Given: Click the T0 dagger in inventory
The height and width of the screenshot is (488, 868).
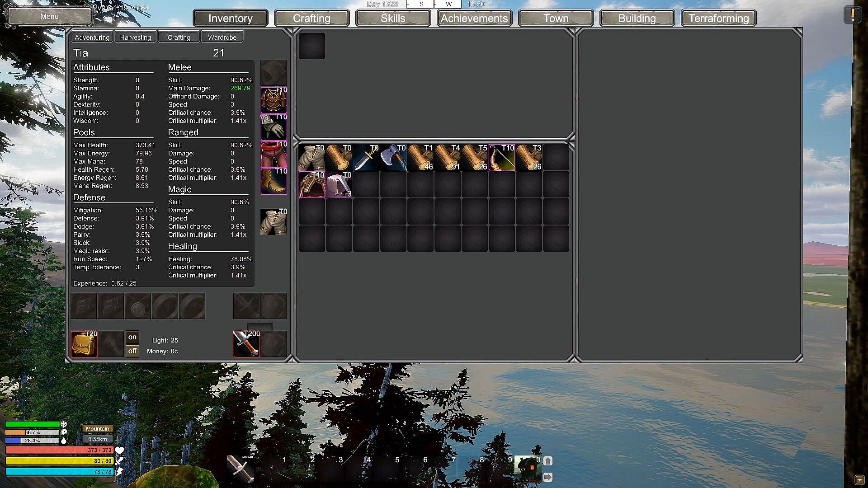Looking at the screenshot, I should [366, 158].
